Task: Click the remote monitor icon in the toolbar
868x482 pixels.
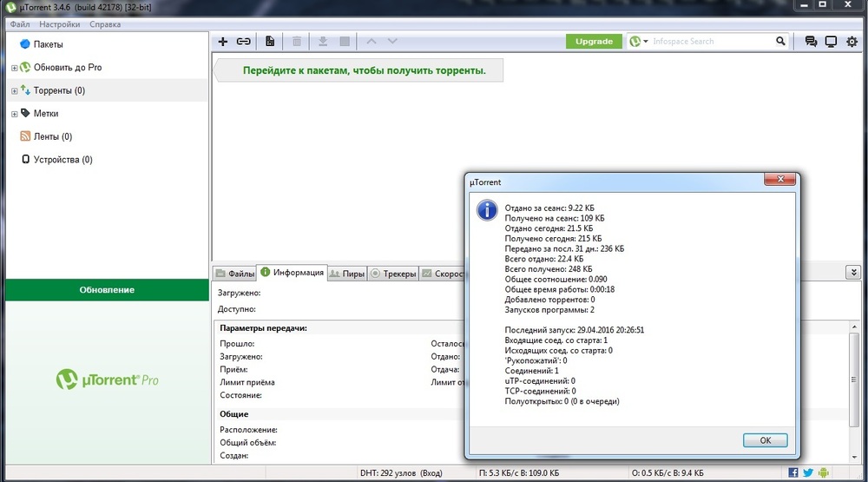Action: click(831, 41)
